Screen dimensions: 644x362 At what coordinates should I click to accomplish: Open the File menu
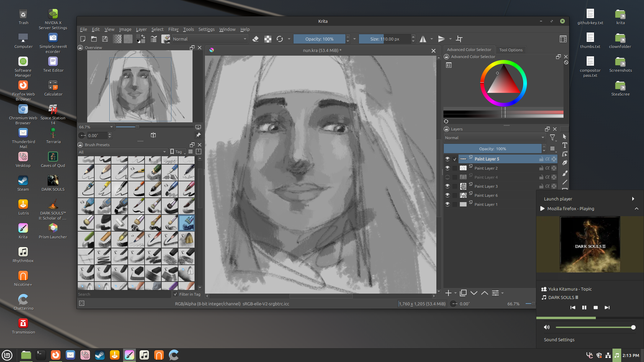click(x=84, y=29)
